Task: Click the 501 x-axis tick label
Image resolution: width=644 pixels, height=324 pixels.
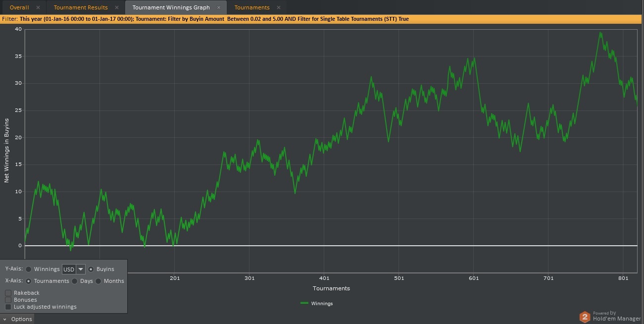Action: coord(399,278)
